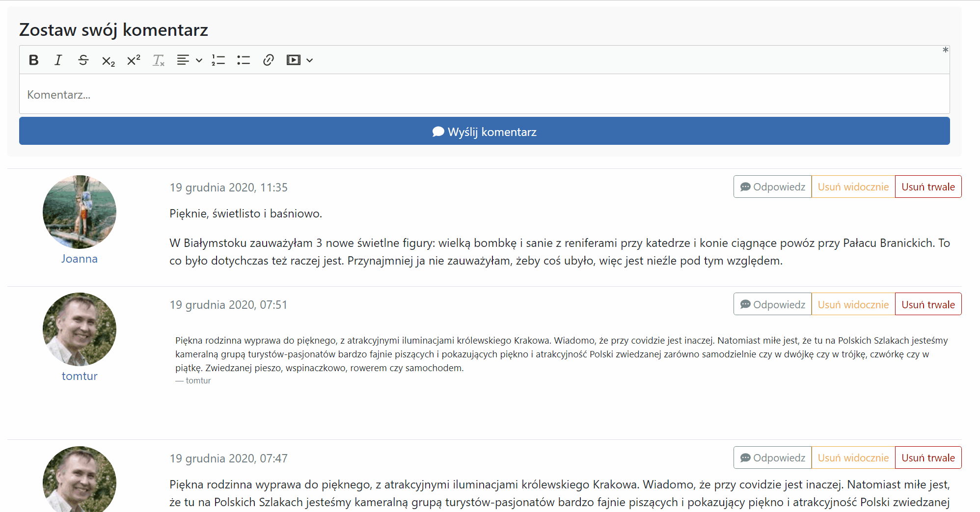Screen dimensions: 980x512
Task: Expand the insert media dropdown arrow
Action: point(309,60)
